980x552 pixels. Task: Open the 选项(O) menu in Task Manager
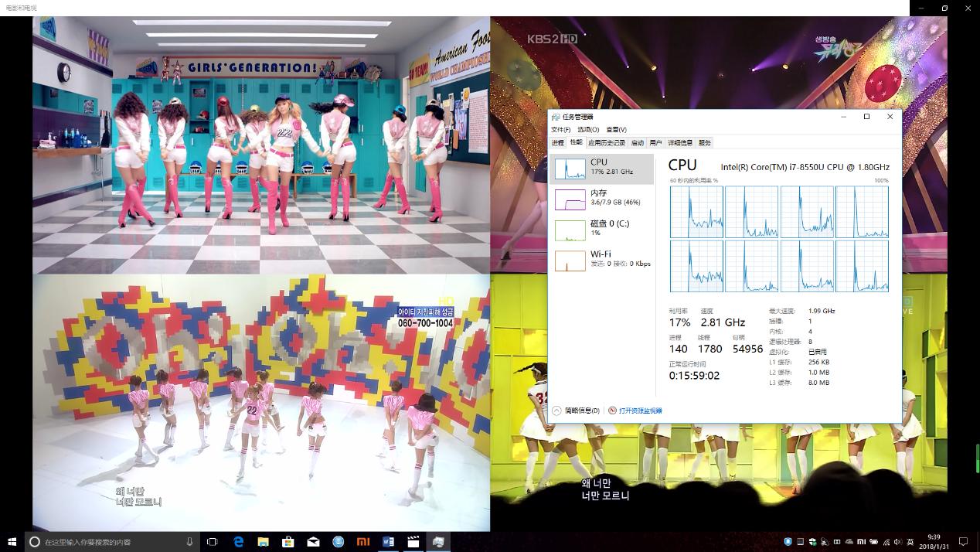[x=588, y=130]
